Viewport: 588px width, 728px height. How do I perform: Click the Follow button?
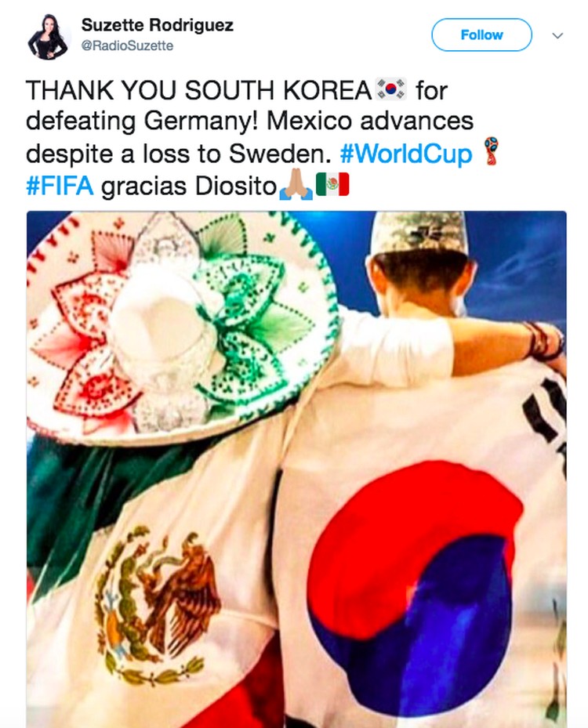[x=481, y=34]
